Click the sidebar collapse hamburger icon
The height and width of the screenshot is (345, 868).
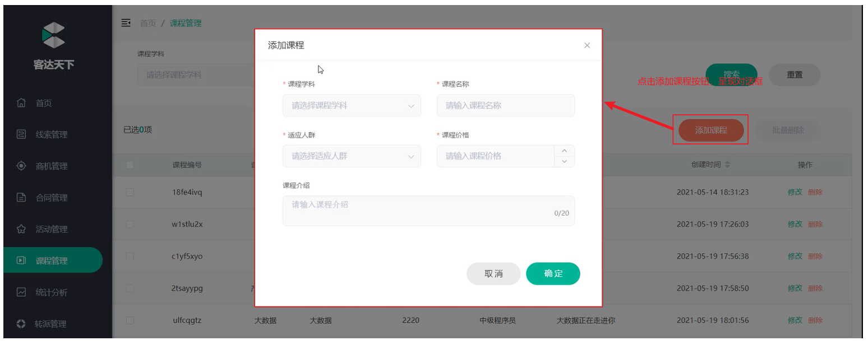click(x=126, y=23)
